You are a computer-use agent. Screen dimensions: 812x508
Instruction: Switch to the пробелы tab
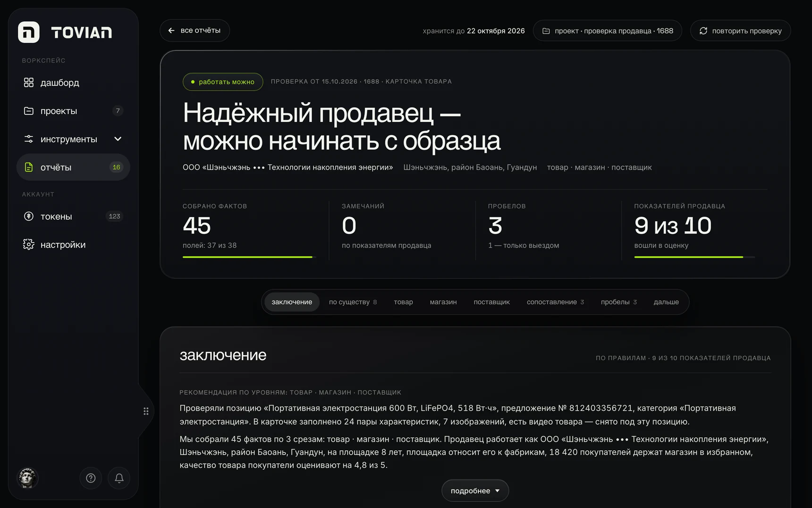[618, 302]
